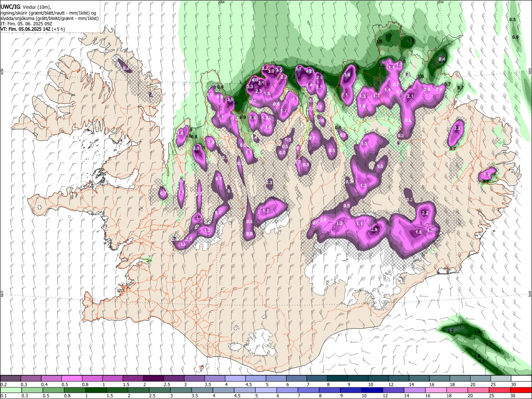The width and height of the screenshot is (532, 399).
Task: Select the 'IT: Fim. 05. 06. 2025 09Z' line
Action: pos(26,24)
